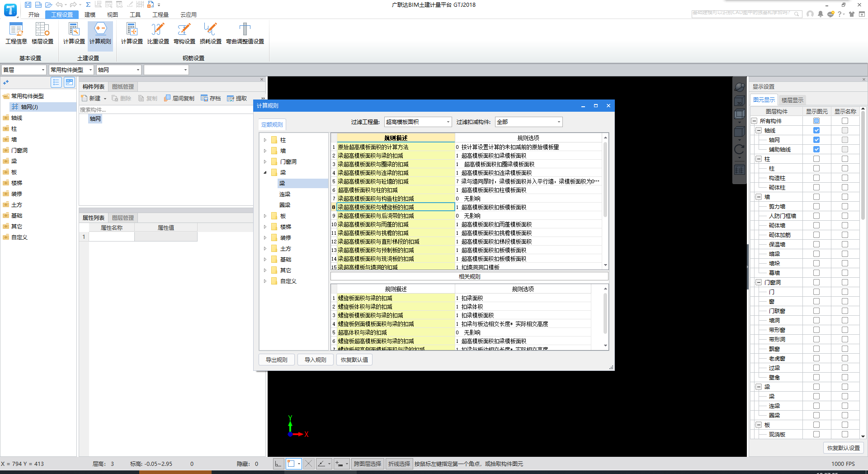Open the 常用构件类型 dropdown

click(71, 70)
